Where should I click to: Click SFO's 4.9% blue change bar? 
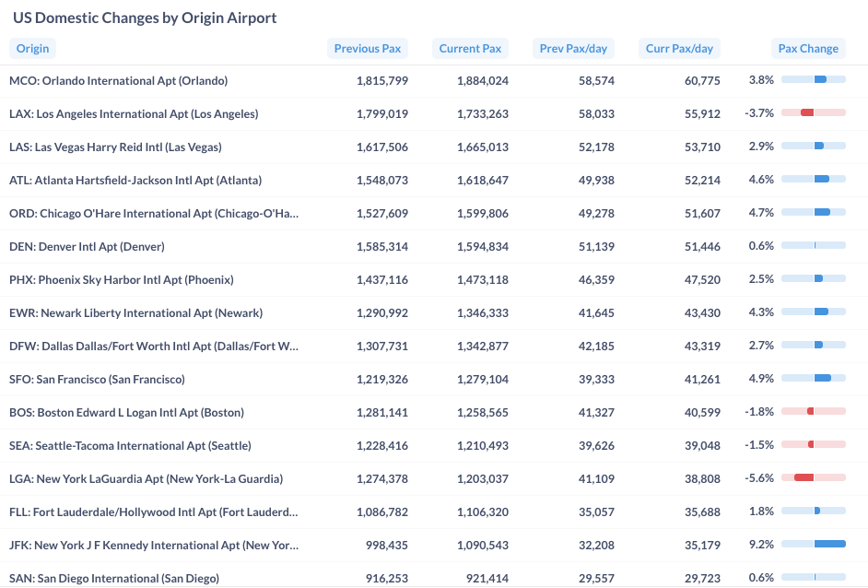coord(822,379)
